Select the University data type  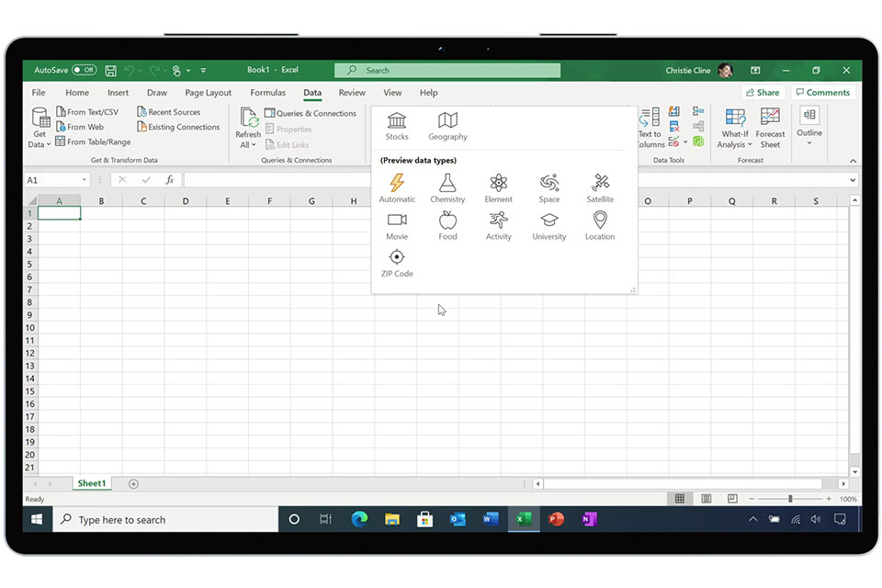pos(548,225)
